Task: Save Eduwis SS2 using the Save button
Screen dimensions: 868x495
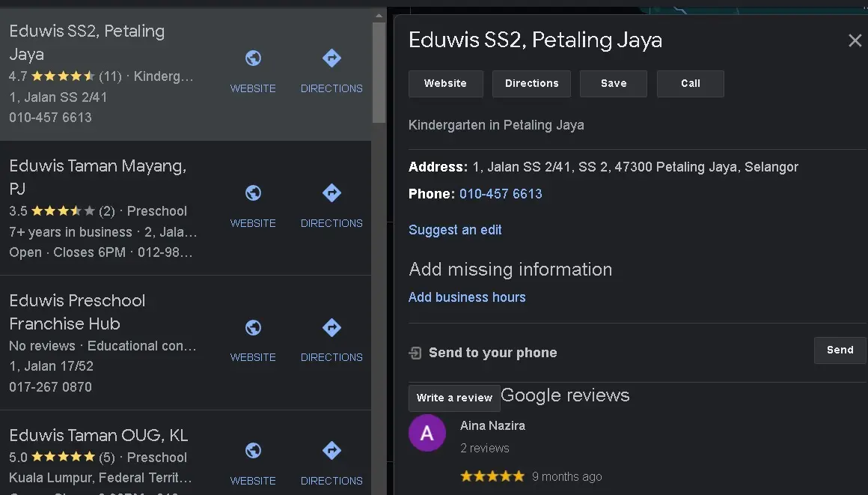Action: (614, 84)
